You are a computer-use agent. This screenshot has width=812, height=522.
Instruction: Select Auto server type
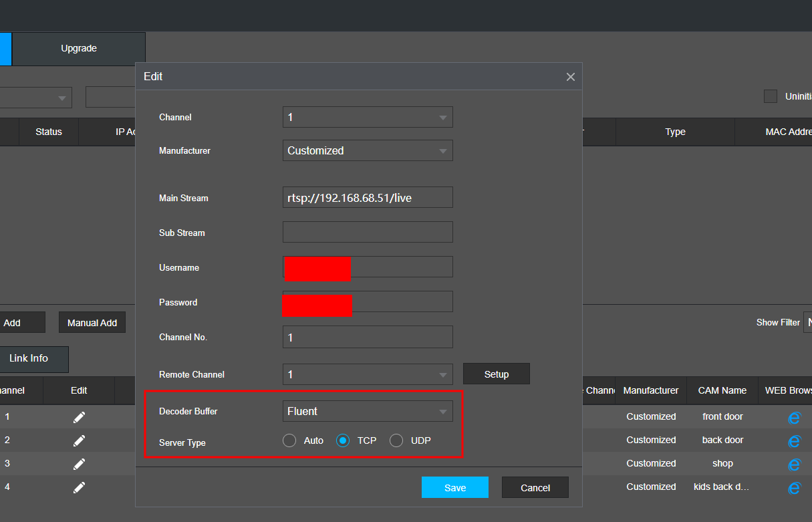(x=289, y=440)
